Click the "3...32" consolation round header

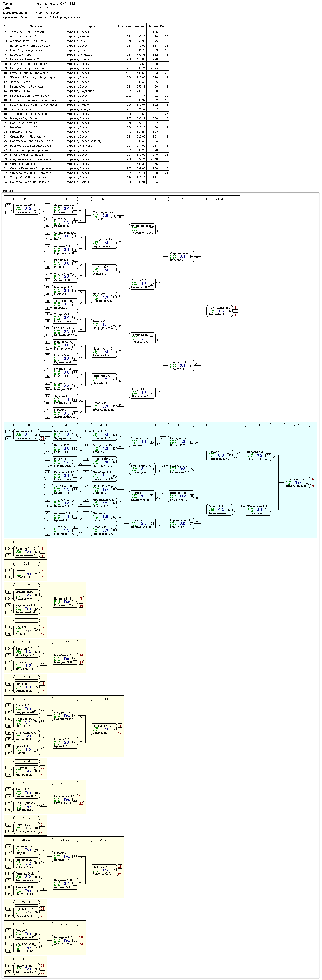point(65,425)
